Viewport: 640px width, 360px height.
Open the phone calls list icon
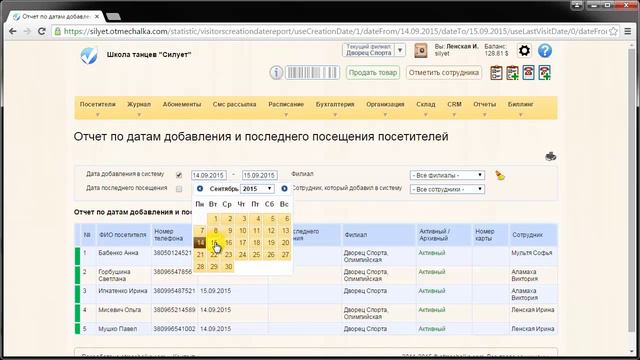[x=528, y=73]
